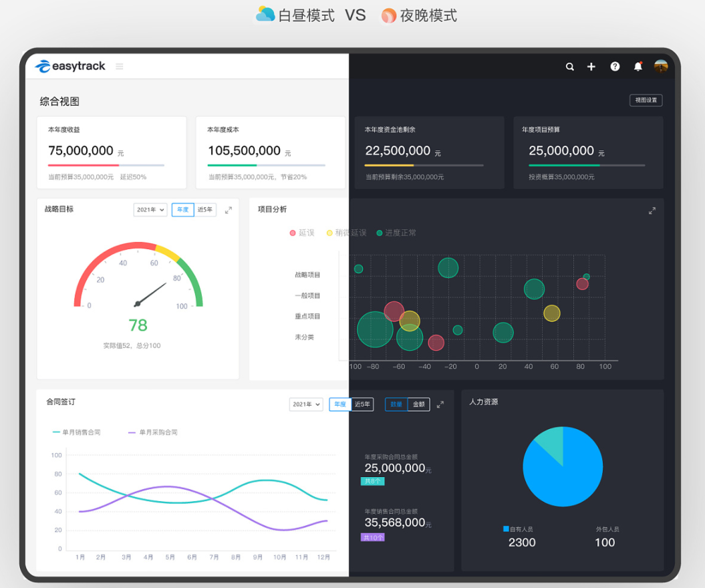Click the 共8个 teal tag
705x588 pixels.
[x=373, y=482]
